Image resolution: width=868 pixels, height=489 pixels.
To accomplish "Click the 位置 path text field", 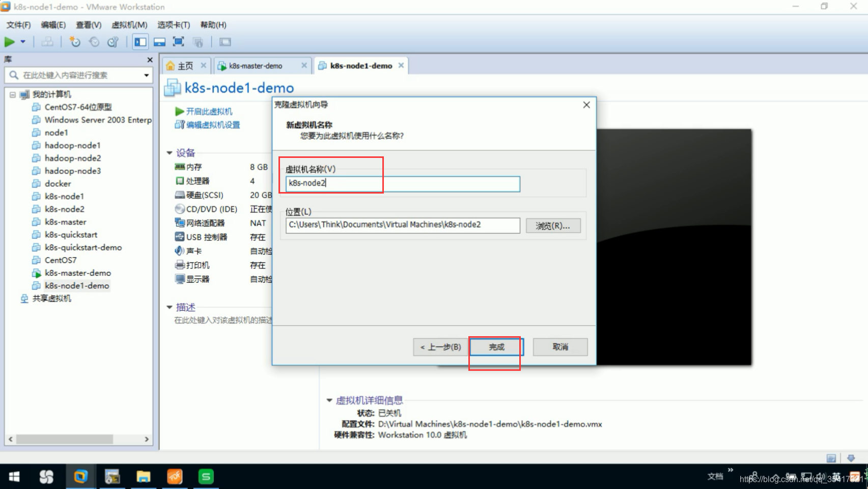I will tap(403, 225).
